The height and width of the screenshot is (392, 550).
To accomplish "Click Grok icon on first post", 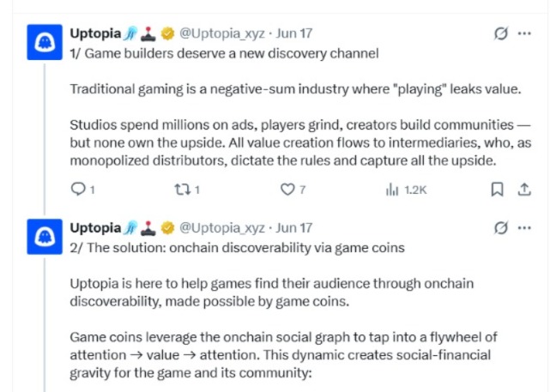I will 500,33.
